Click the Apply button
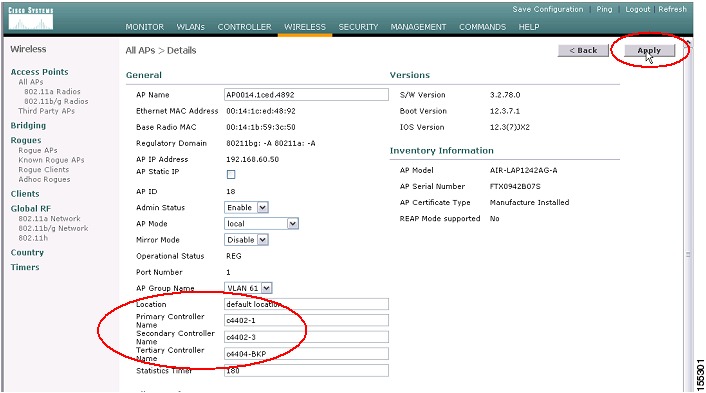Screen dimensions: 706x393 649,50
